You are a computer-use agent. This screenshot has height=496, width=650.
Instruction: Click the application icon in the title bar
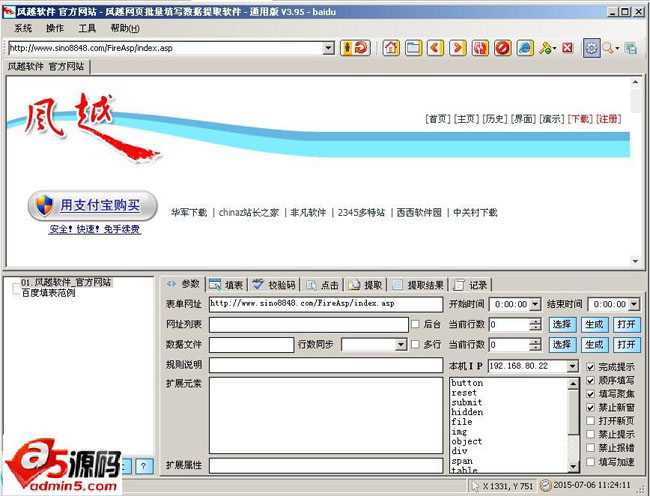(x=9, y=12)
